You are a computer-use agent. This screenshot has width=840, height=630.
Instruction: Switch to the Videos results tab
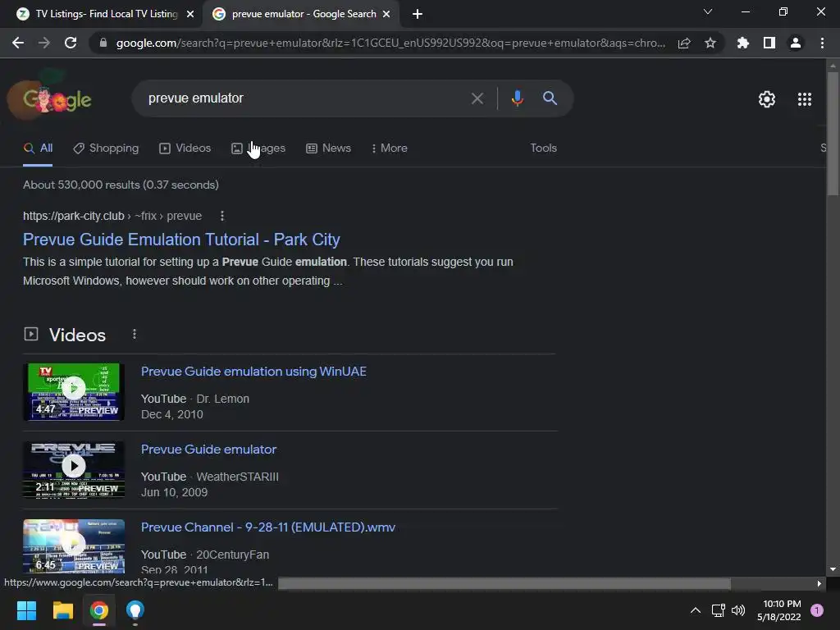tap(185, 148)
